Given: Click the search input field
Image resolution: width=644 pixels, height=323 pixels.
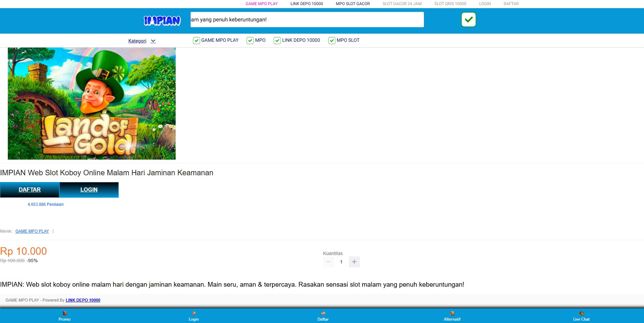Looking at the screenshot, I should (307, 19).
